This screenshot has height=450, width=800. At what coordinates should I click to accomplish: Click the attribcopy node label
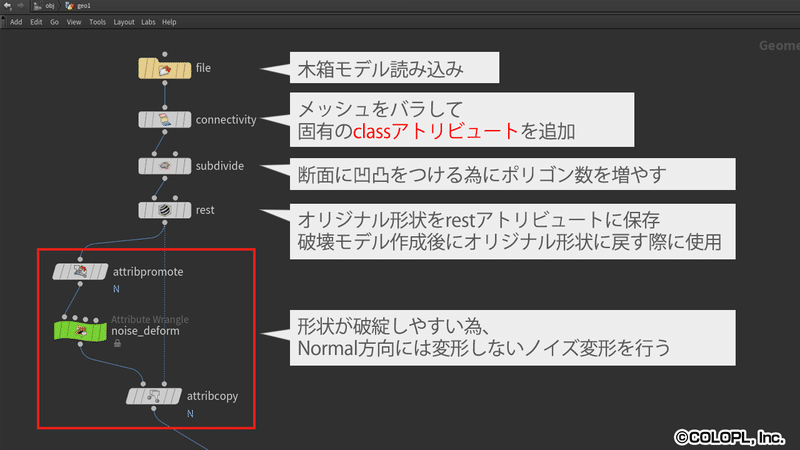point(212,396)
